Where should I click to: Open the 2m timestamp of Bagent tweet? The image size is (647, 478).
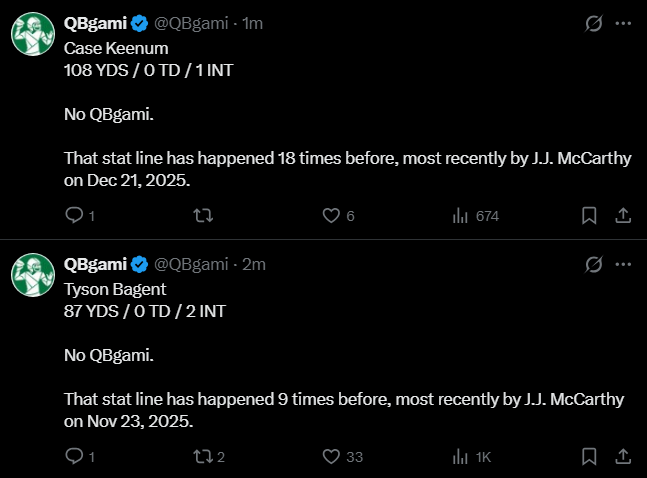click(254, 265)
